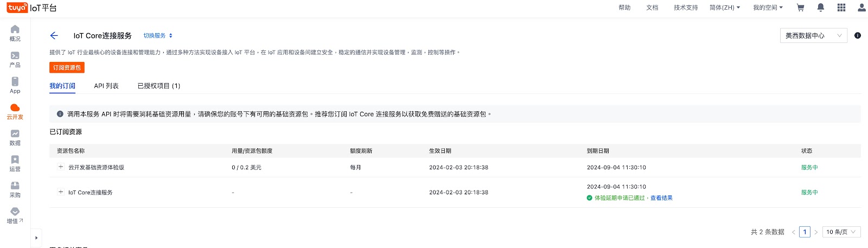Open the 技术支持 support menu
The width and height of the screenshot is (868, 248).
[686, 8]
